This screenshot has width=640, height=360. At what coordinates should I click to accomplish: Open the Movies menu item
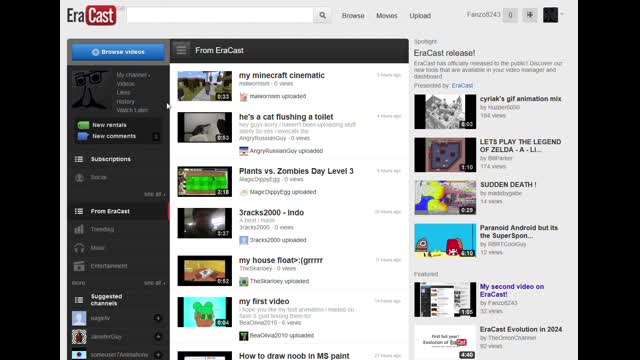point(387,16)
